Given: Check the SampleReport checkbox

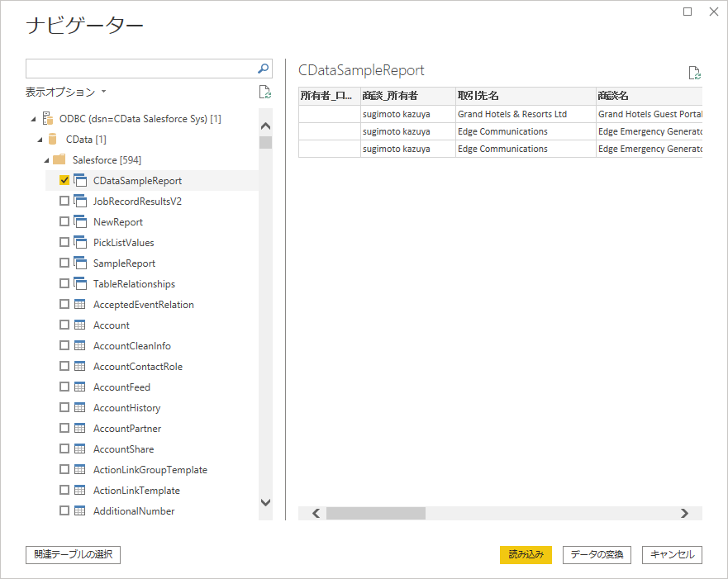Looking at the screenshot, I should pos(64,263).
